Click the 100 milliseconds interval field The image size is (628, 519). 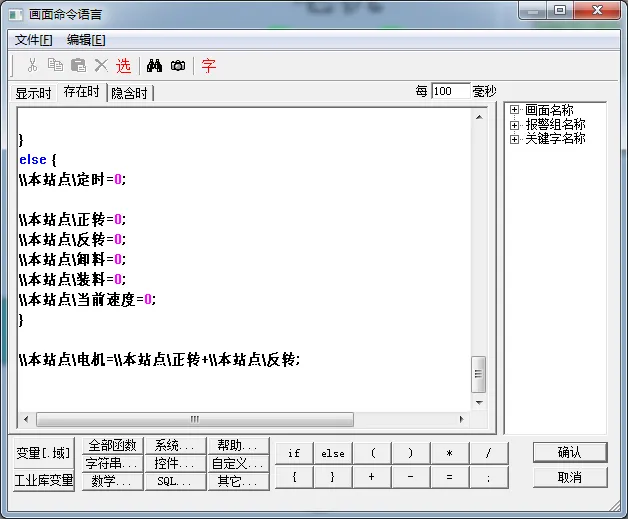451,91
